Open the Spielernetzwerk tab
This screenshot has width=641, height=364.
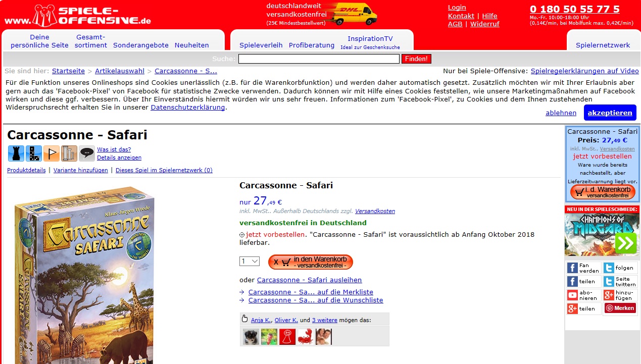(603, 45)
